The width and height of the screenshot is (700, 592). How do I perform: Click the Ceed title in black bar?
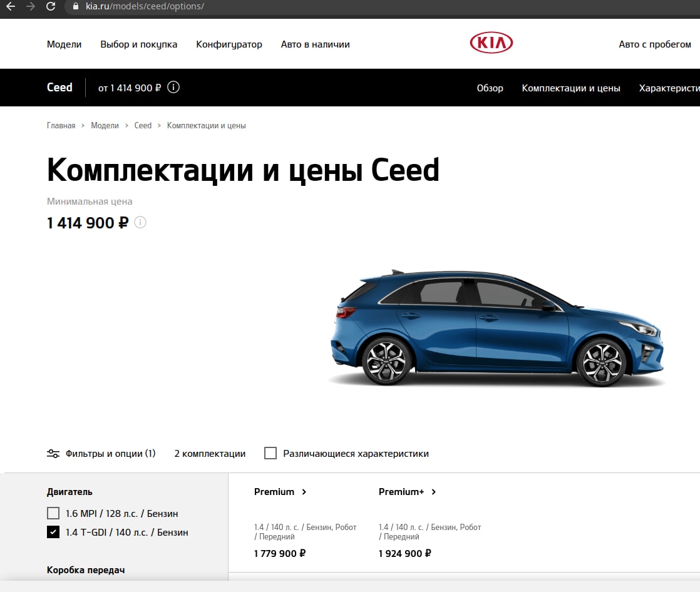tap(59, 88)
